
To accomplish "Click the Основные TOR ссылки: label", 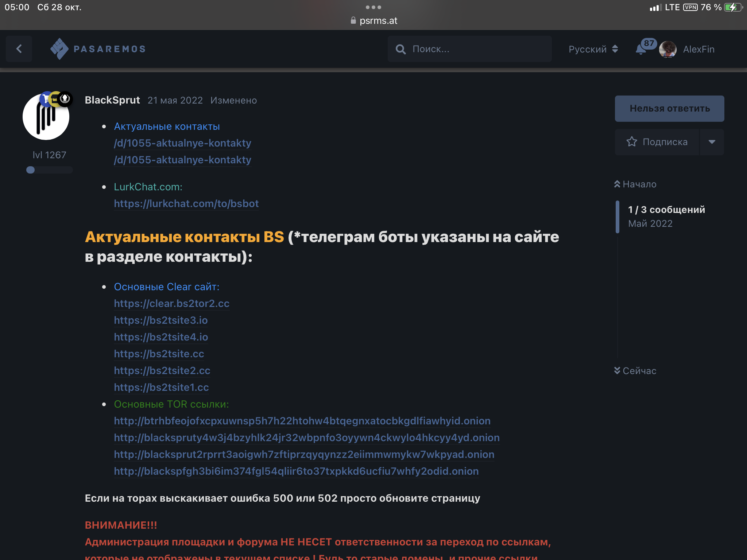I will [171, 404].
